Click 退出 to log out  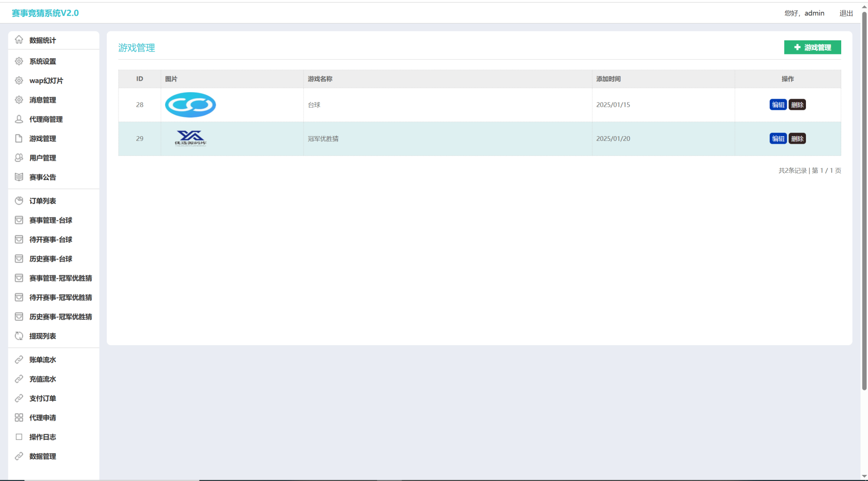point(846,13)
